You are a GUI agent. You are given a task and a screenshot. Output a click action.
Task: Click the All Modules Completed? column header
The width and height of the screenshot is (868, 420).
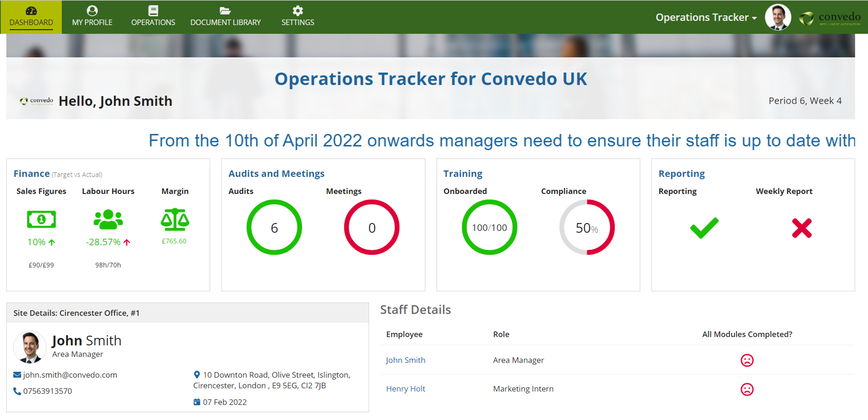point(747,334)
